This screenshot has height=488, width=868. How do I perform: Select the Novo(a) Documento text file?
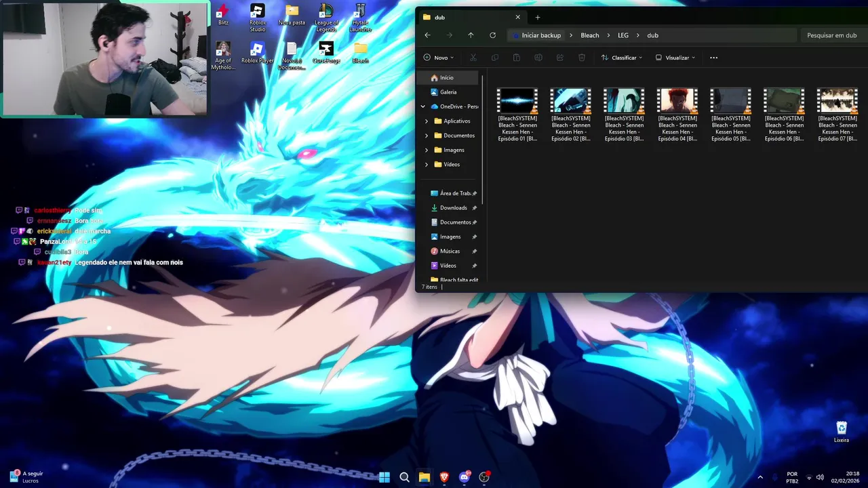coord(292,56)
